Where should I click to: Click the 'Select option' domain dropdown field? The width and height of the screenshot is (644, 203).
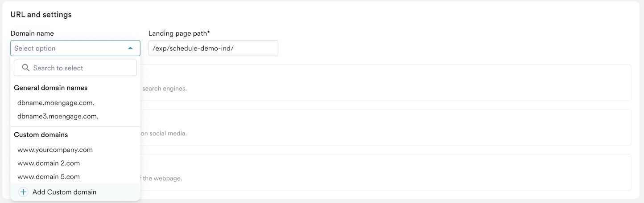point(67,48)
